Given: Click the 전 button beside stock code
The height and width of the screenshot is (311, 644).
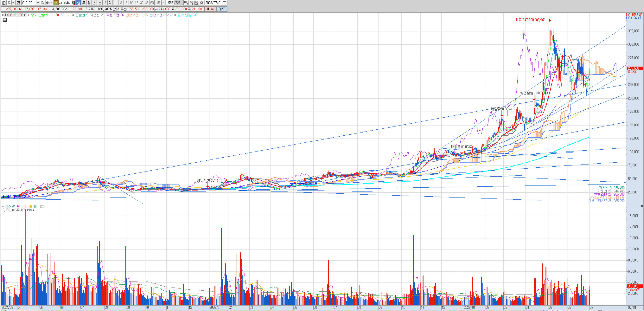Looking at the screenshot, I should coord(18,3).
